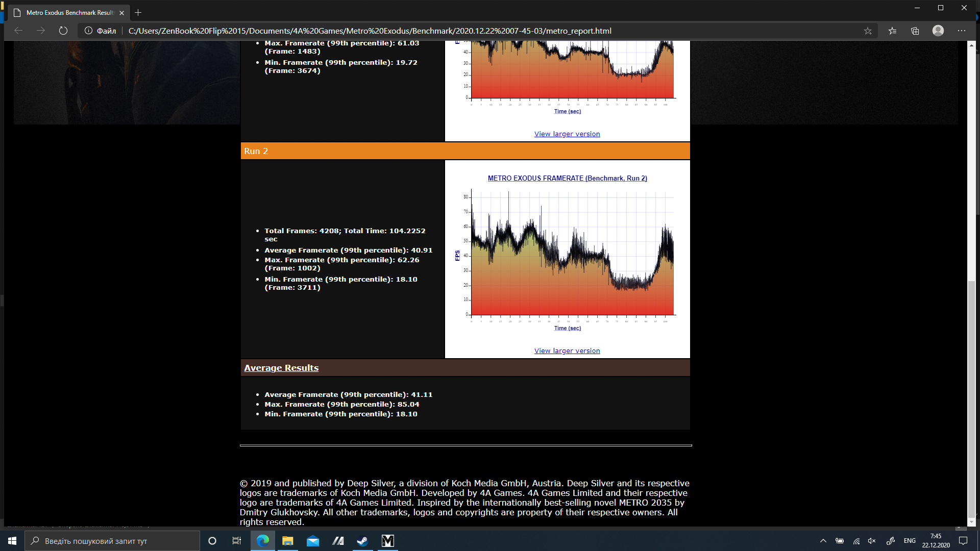The image size is (980, 551).
Task: Select the Average Framerate 41.11 result
Action: 348,395
